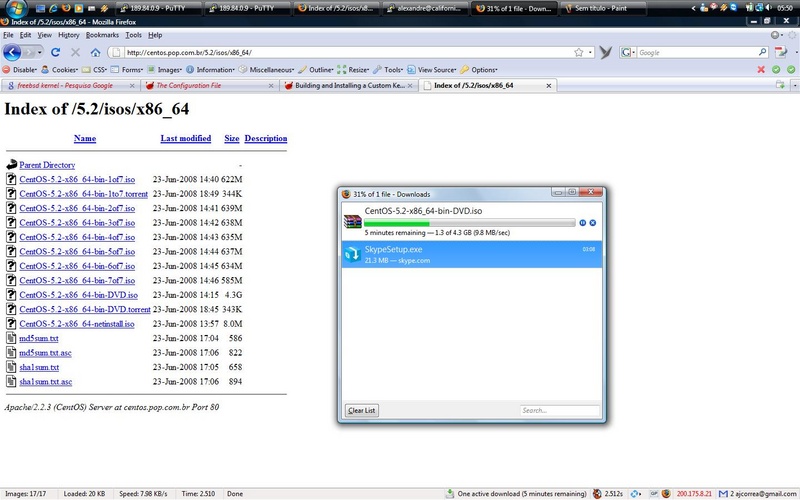Open the Outline dropdown menu
Screen dimensions: 800x500
pyautogui.click(x=316, y=70)
